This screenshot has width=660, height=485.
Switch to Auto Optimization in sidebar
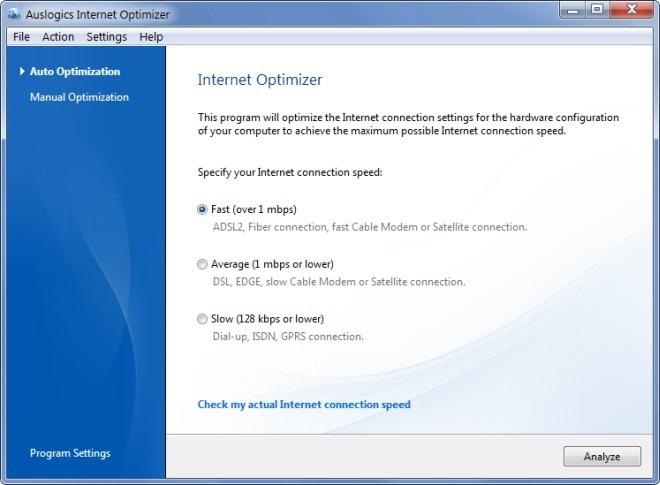tap(75, 72)
